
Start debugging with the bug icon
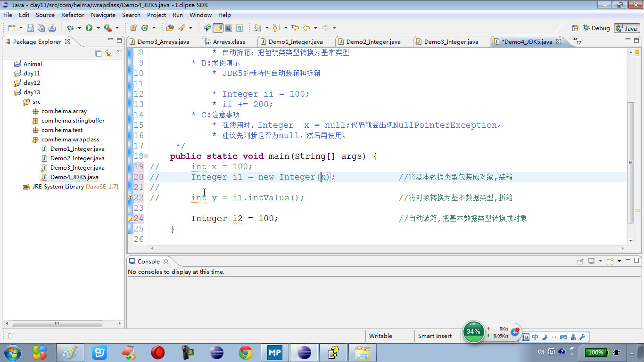coord(70,28)
